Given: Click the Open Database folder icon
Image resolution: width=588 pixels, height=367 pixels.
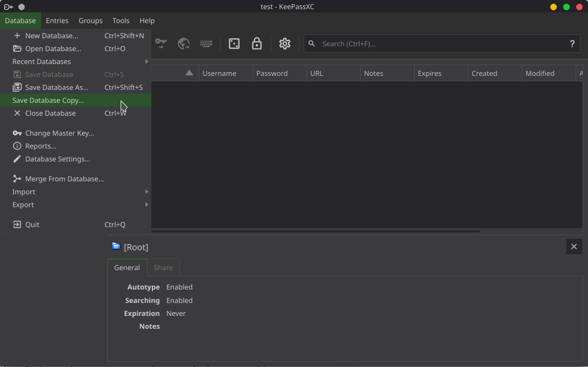Looking at the screenshot, I should tap(17, 48).
